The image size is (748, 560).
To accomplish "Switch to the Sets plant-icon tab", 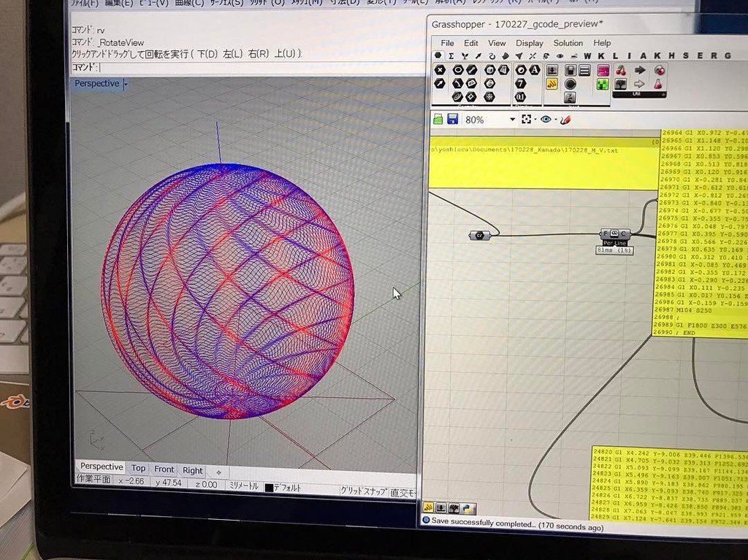I will tap(465, 55).
